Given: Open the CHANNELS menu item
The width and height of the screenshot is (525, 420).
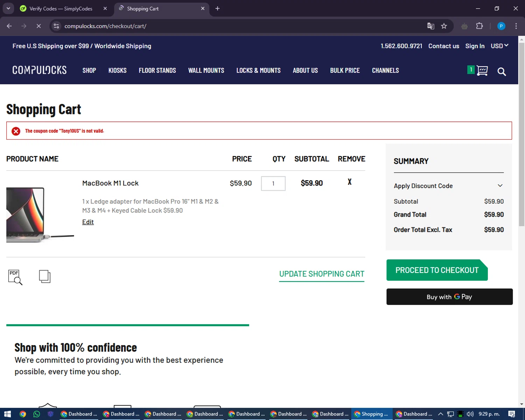Looking at the screenshot, I should pyautogui.click(x=385, y=70).
